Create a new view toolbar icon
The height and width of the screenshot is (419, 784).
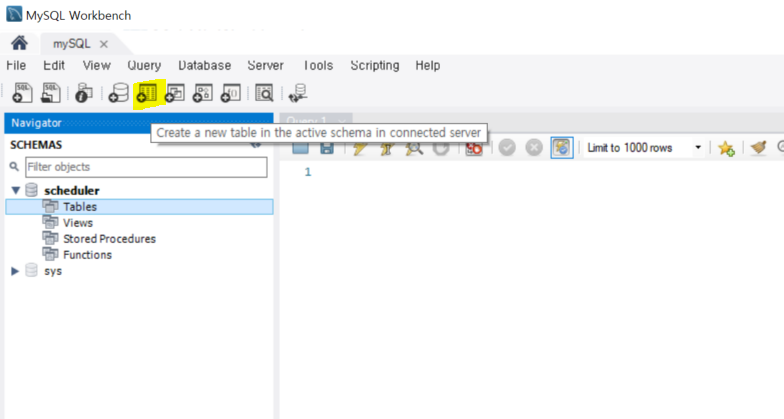click(x=174, y=93)
